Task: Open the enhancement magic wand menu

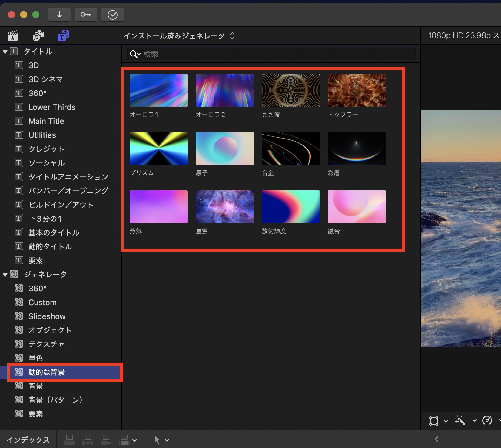Action: point(460,420)
